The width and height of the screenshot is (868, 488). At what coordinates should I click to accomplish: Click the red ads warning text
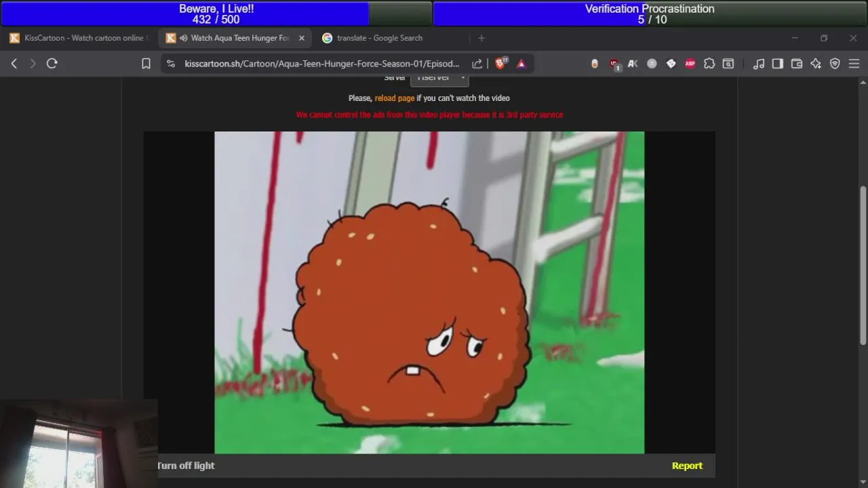(x=429, y=115)
